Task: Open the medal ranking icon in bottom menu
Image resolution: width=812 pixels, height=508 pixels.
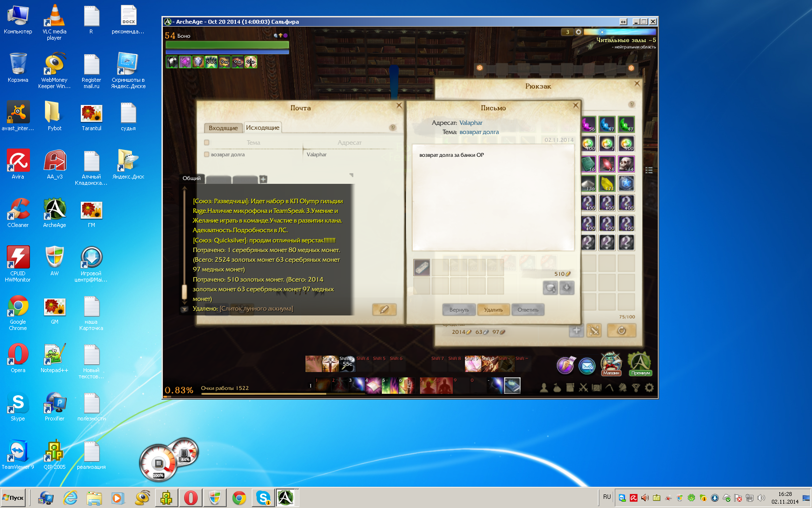Action: [636, 388]
